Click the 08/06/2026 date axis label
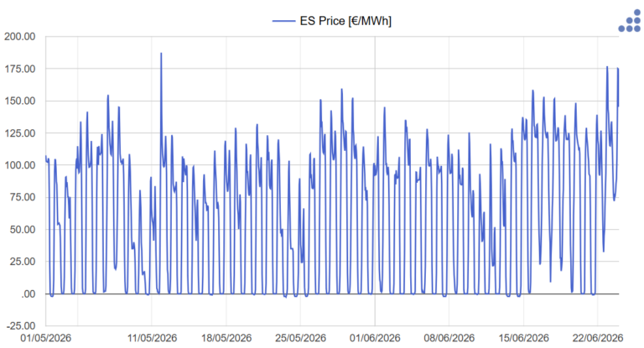Viewport: 644px width, 348px height. (x=449, y=338)
